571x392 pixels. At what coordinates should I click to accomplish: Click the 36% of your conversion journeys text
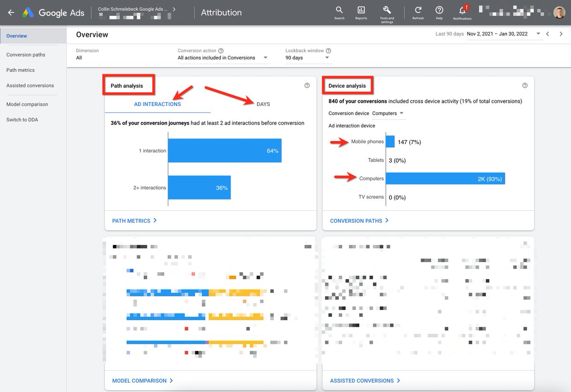pos(150,123)
